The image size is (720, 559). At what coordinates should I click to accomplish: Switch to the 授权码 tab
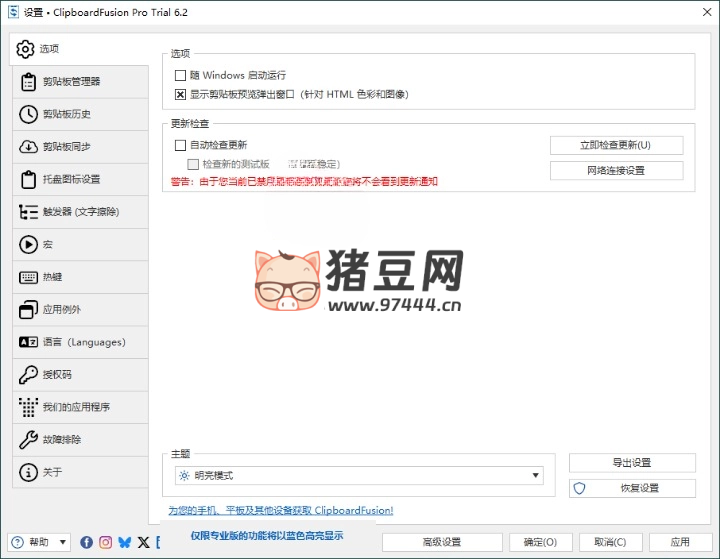click(80, 375)
